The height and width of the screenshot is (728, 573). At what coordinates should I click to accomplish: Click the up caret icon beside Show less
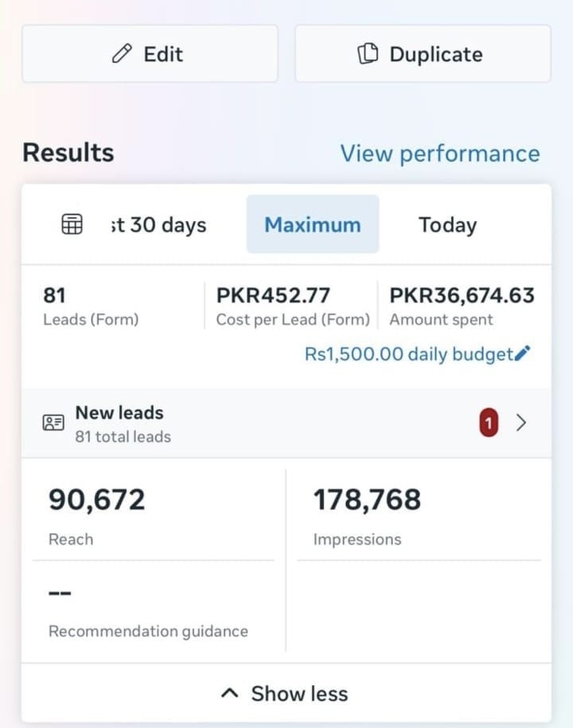229,694
